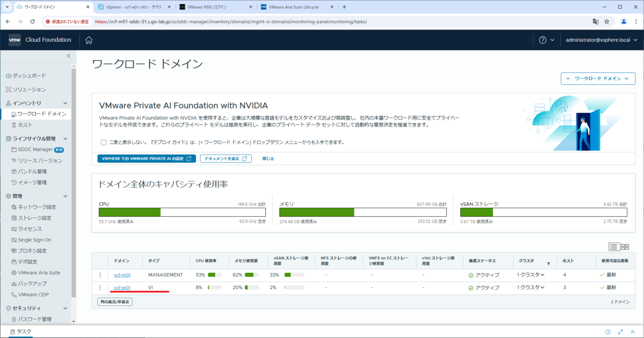This screenshot has width=644, height=338.
Task: Open リリース バージョン in the sidebar
Action: pyautogui.click(x=36, y=160)
